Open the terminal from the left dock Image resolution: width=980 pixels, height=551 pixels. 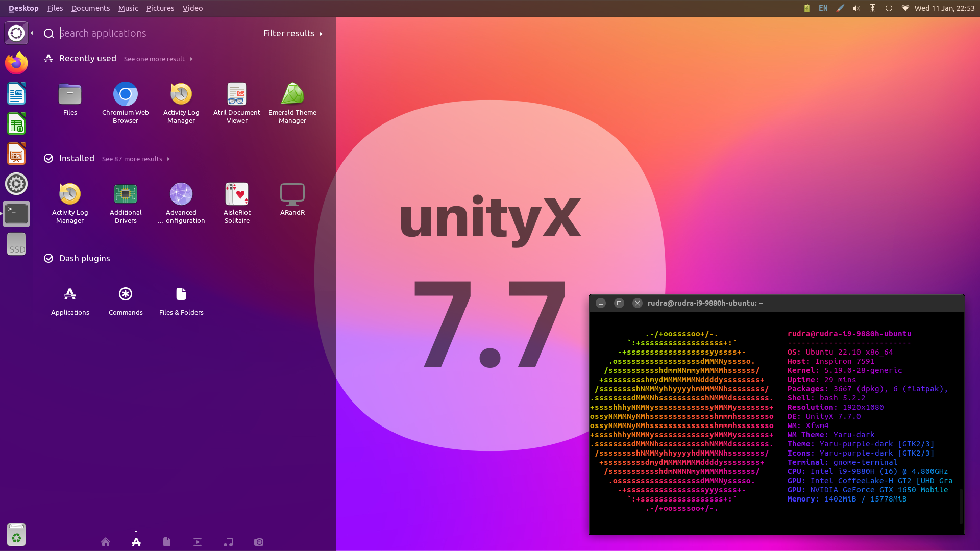coord(16,214)
